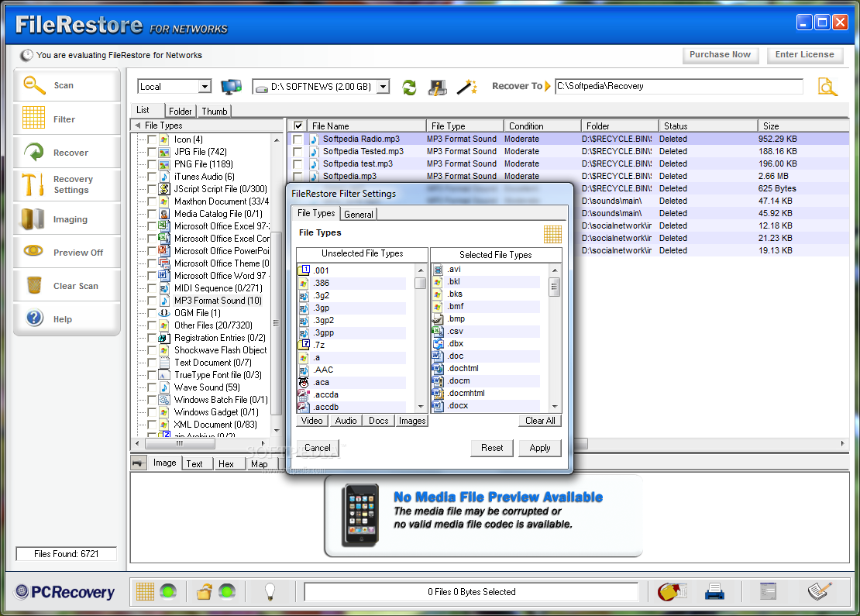The height and width of the screenshot is (616, 860).
Task: Check the MP3 Format Sound (10) box
Action: point(152,301)
